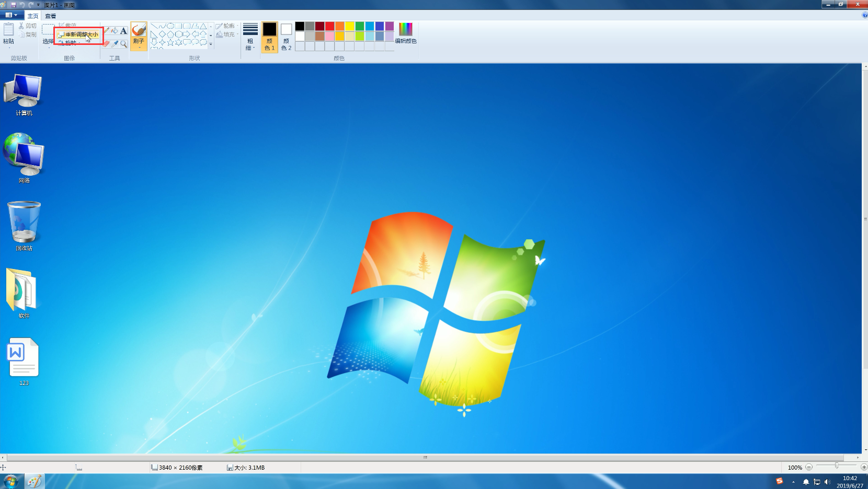Switch to the View (查看) ribbon tab
Image resolution: width=868 pixels, height=489 pixels.
[x=50, y=16]
